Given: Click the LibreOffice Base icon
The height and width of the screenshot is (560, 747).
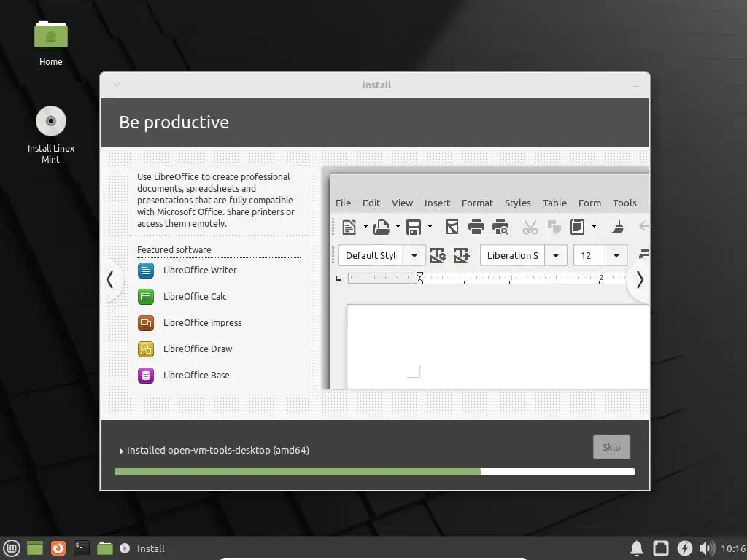Looking at the screenshot, I should click(x=146, y=376).
